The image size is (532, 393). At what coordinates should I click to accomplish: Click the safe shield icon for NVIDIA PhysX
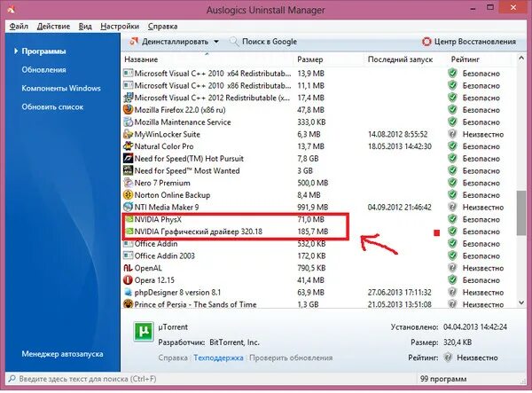pos(452,219)
